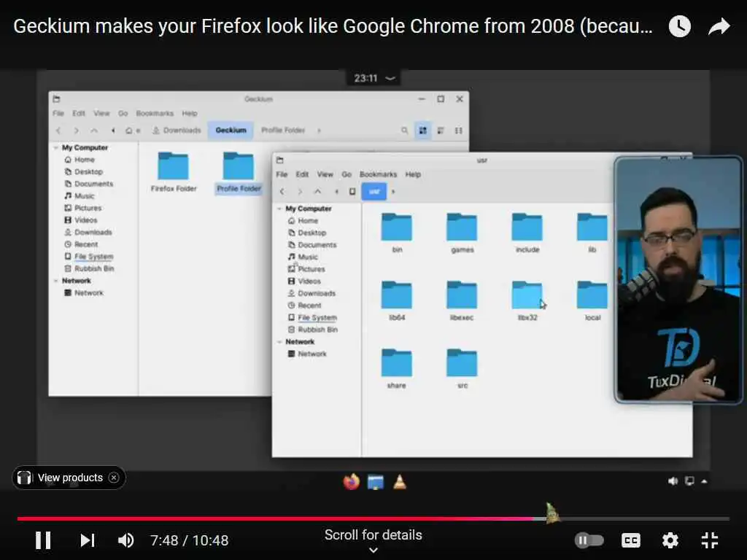Switch to list view in Geckium window

pos(441,130)
